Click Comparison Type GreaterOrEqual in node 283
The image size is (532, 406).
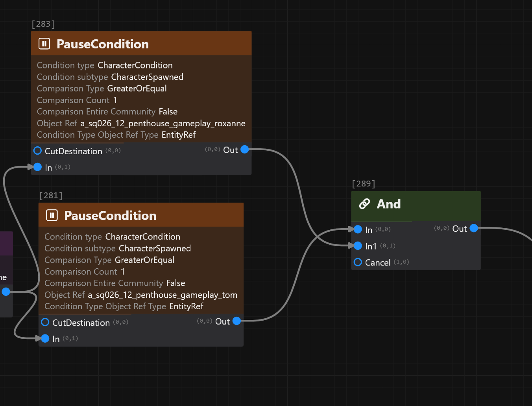(137, 89)
